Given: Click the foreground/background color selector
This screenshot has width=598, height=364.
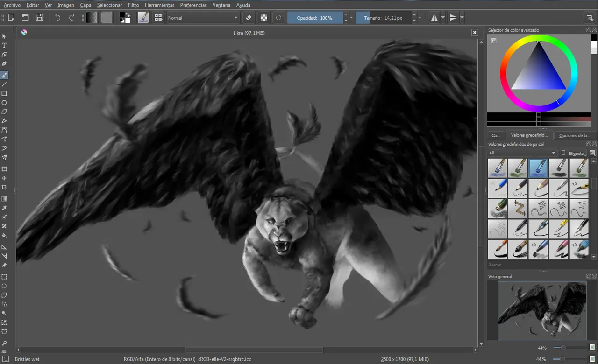Looking at the screenshot, I should [125, 18].
